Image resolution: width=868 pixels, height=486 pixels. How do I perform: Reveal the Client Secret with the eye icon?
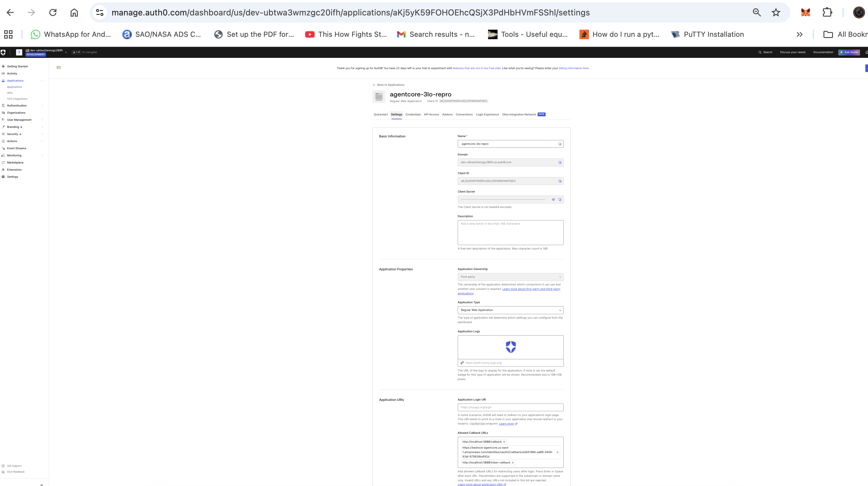coord(553,200)
